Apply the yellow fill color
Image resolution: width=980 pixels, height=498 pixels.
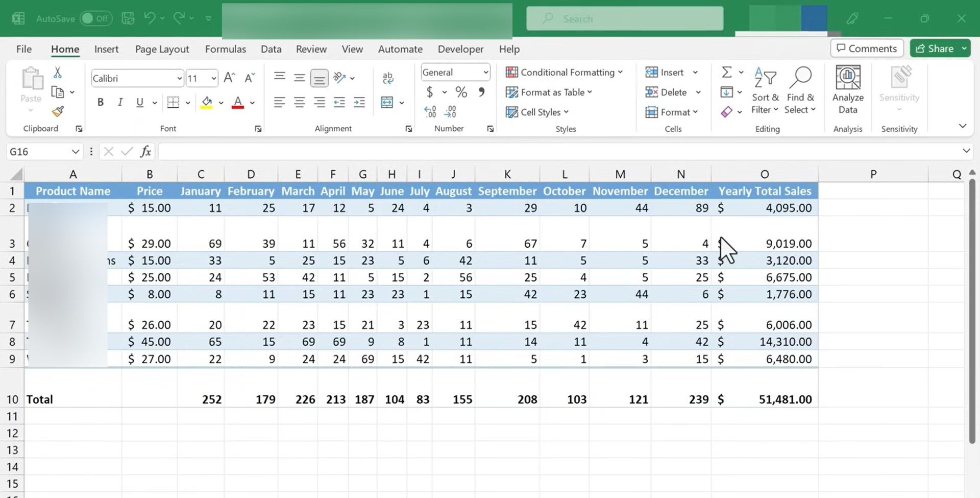pos(207,103)
